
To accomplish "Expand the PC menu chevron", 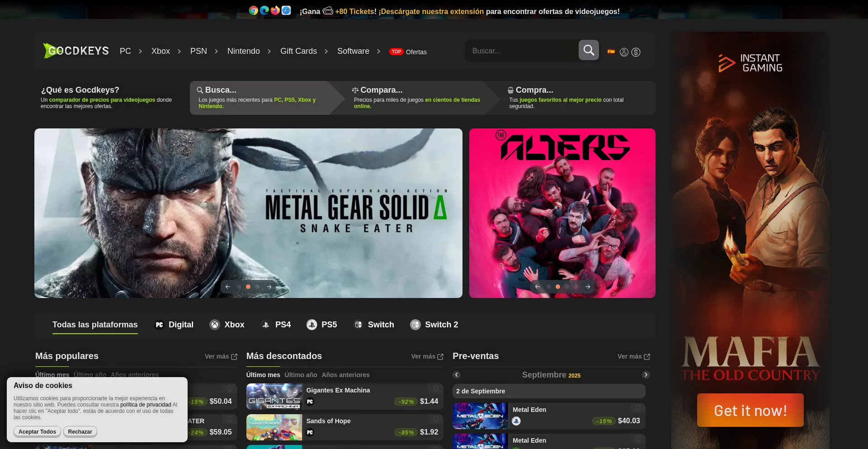I will point(140,52).
